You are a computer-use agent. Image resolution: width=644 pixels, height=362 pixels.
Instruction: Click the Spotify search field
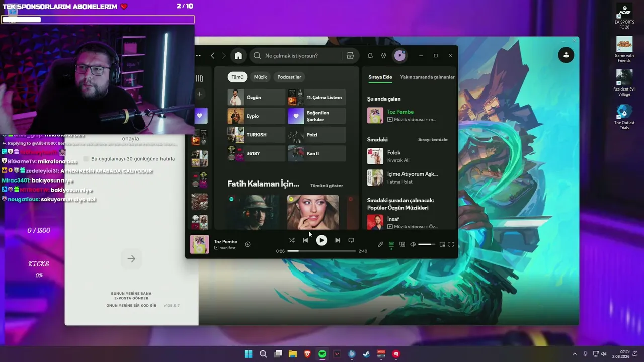point(303,56)
